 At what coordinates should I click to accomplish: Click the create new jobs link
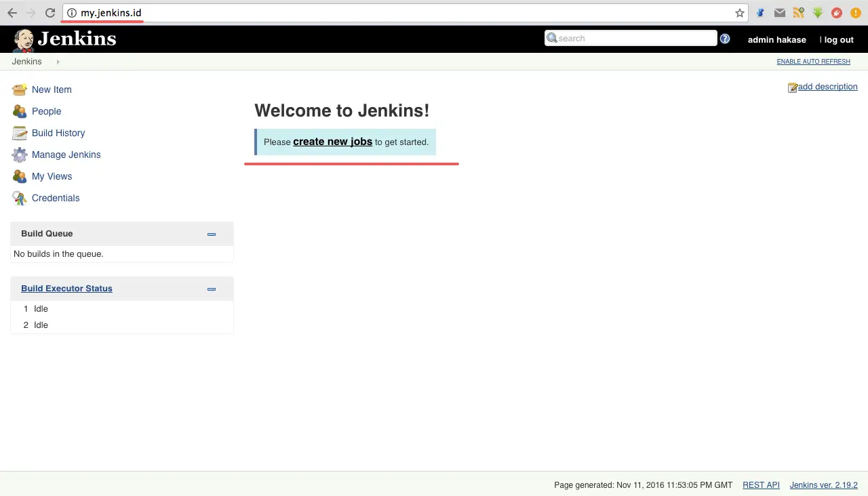(332, 142)
